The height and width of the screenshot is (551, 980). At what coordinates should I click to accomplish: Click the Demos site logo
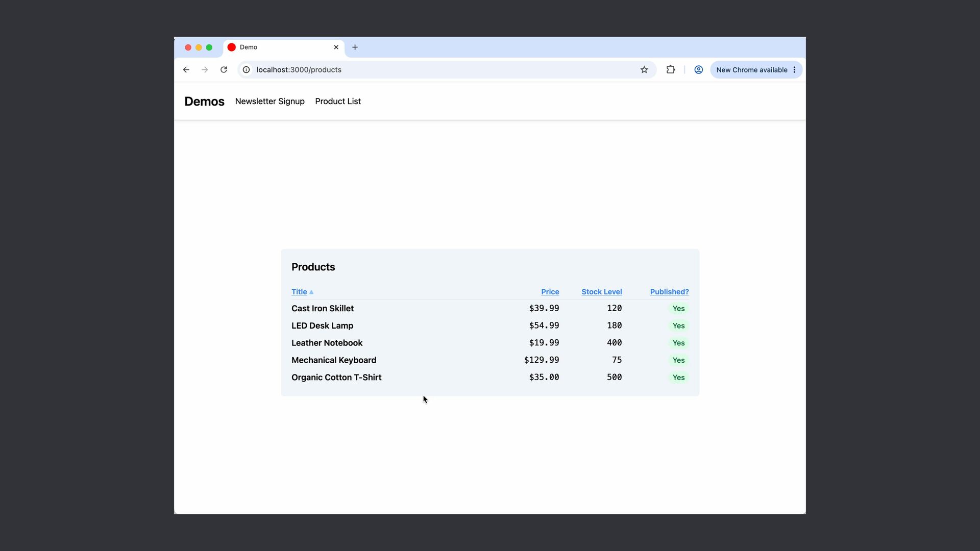(204, 102)
